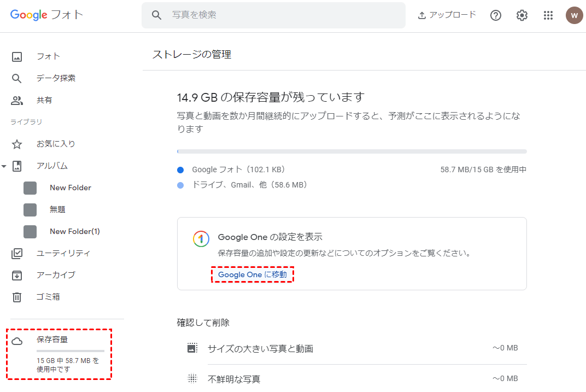Screen dimensions: 586x392
Task: Click the account avatar icon
Action: (574, 15)
